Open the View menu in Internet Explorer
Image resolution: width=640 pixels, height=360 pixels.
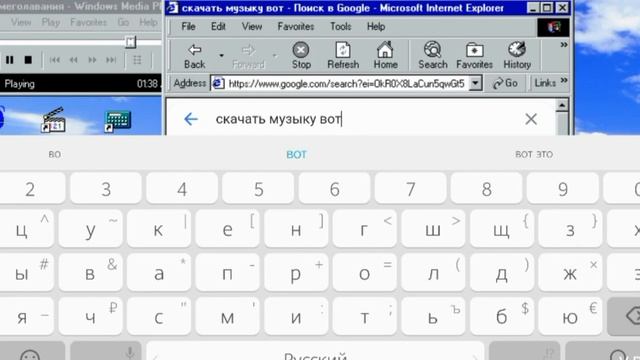click(x=252, y=27)
